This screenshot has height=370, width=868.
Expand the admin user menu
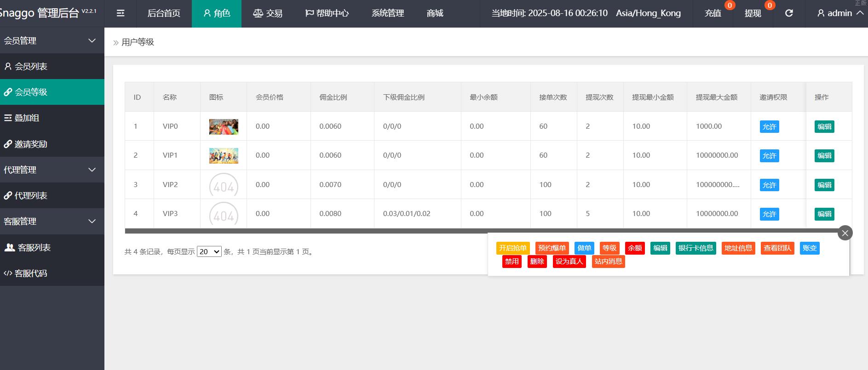pos(840,13)
